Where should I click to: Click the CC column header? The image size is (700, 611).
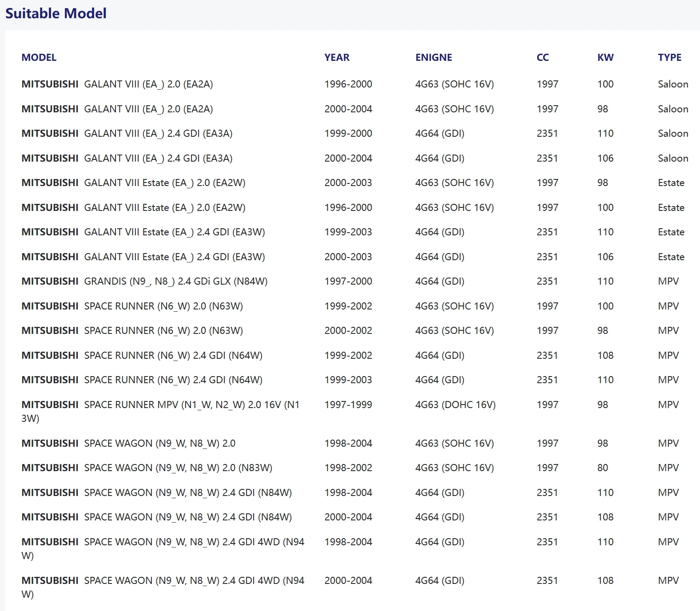[x=542, y=57]
